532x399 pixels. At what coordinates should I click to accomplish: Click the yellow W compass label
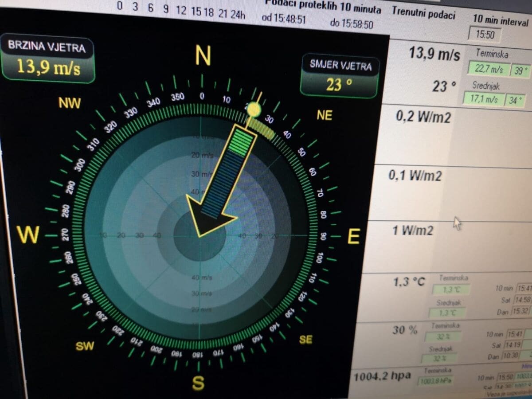coord(28,235)
